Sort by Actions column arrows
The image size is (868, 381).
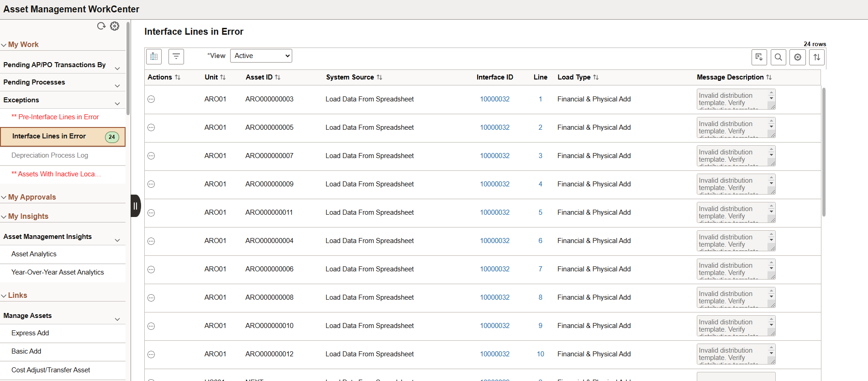pos(178,77)
